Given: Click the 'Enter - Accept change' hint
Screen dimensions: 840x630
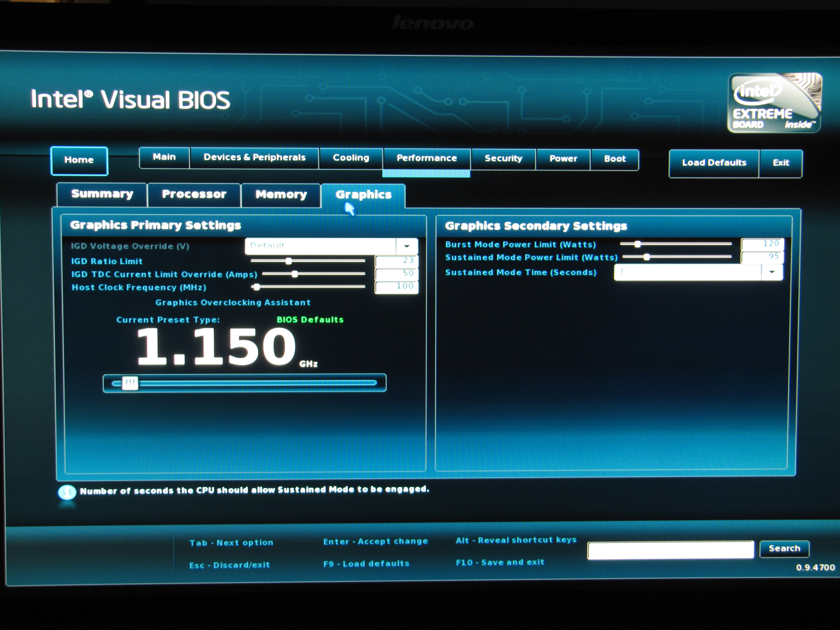Looking at the screenshot, I should point(375,542).
